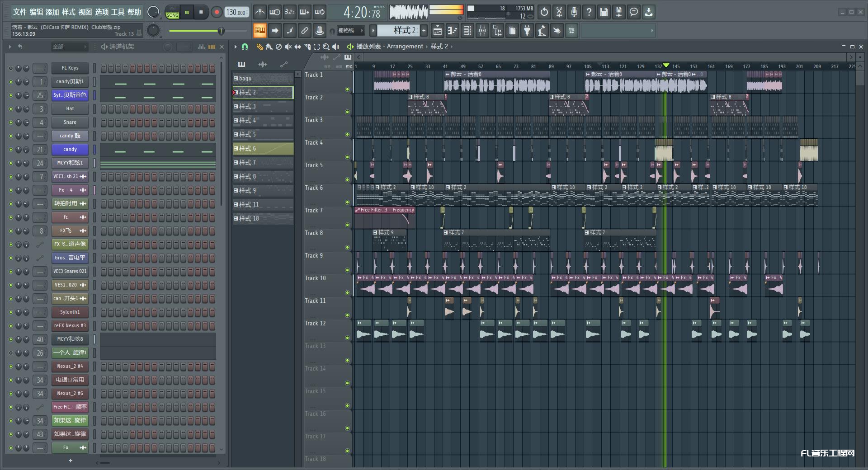This screenshot has height=470, width=868.
Task: Toggle the Sylenth1 channel mute LED
Action: click(11, 312)
